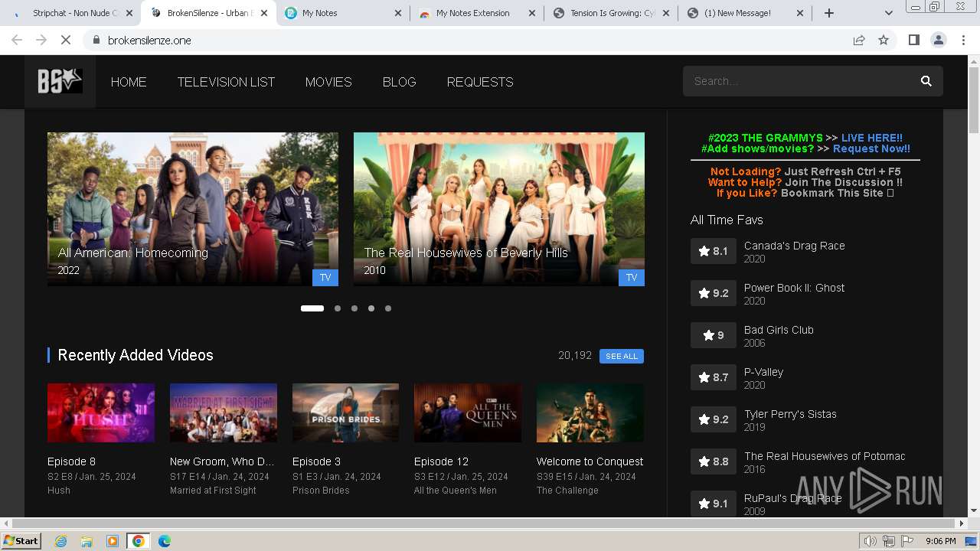Launch media player from taskbar

(113, 541)
